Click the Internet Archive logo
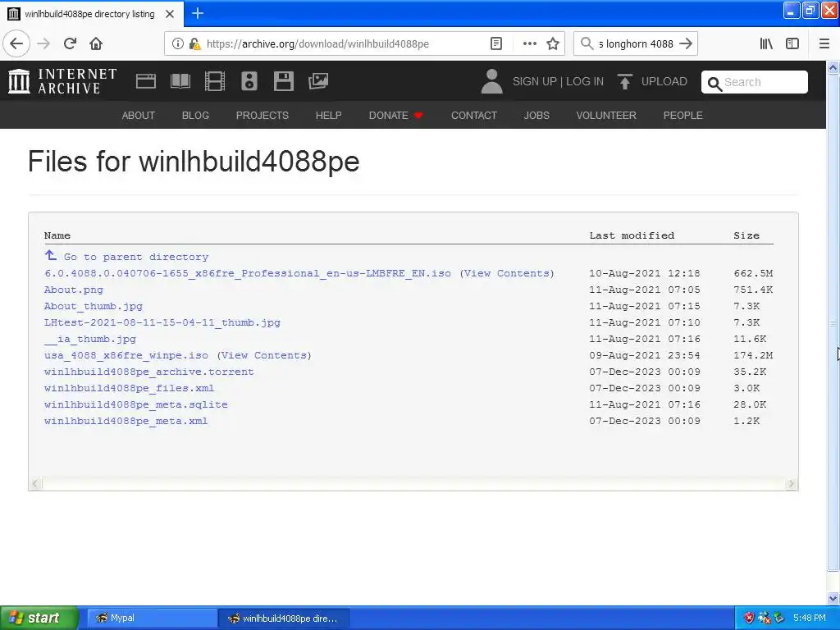Image resolution: width=840 pixels, height=630 pixels. pyautogui.click(x=62, y=81)
